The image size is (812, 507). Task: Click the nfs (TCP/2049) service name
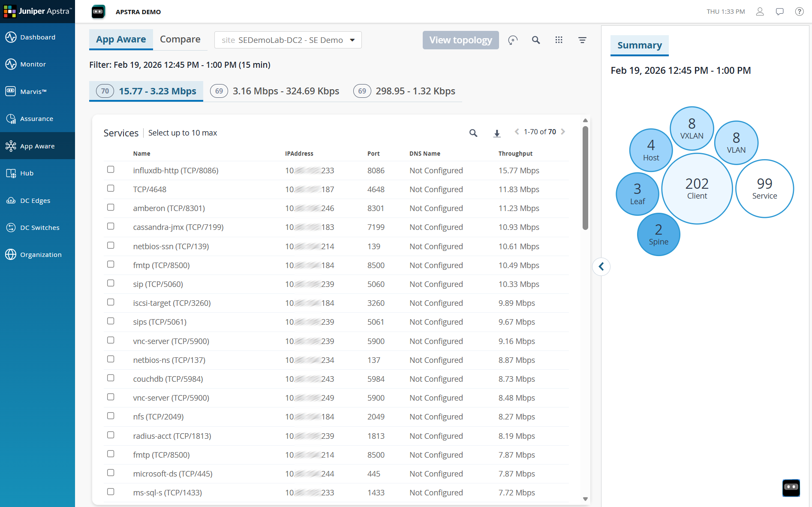coord(158,417)
